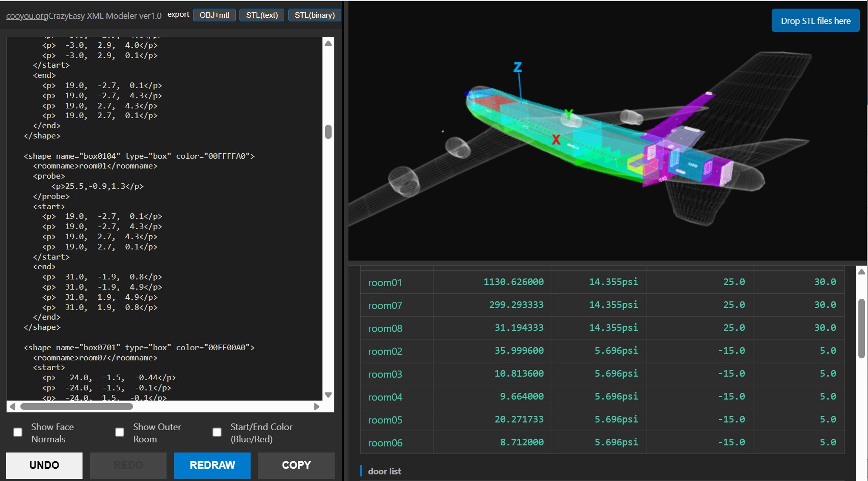Viewport: 868px width, 481px height.
Task: Click the room table panel scroll-up arrow
Action: pyautogui.click(x=861, y=272)
